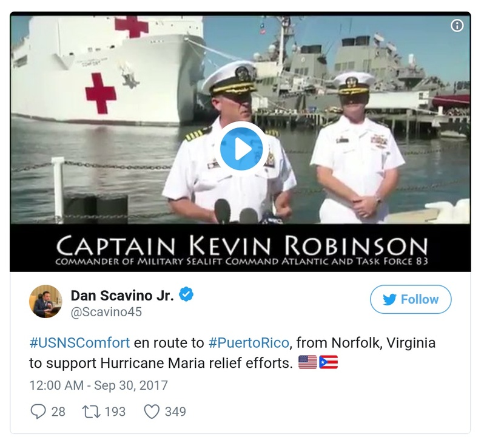Image resolution: width=484 pixels, height=448 pixels.
Task: Open the video info icon
Action: coord(457,25)
